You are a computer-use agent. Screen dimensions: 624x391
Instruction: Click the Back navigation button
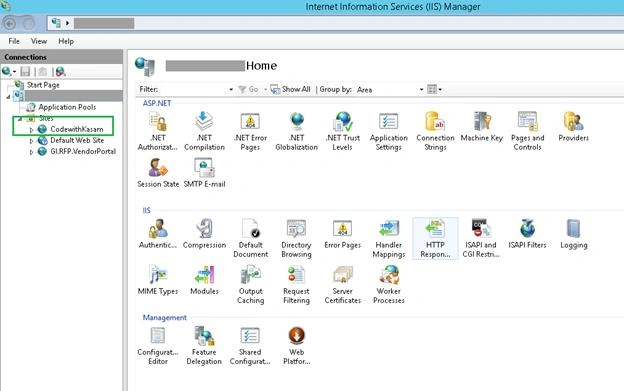[10, 24]
